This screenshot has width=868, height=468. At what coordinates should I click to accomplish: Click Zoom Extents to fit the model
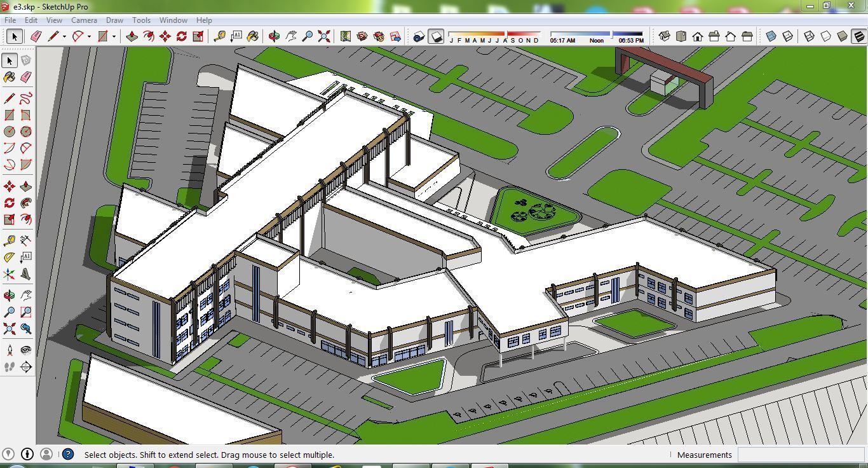click(324, 36)
